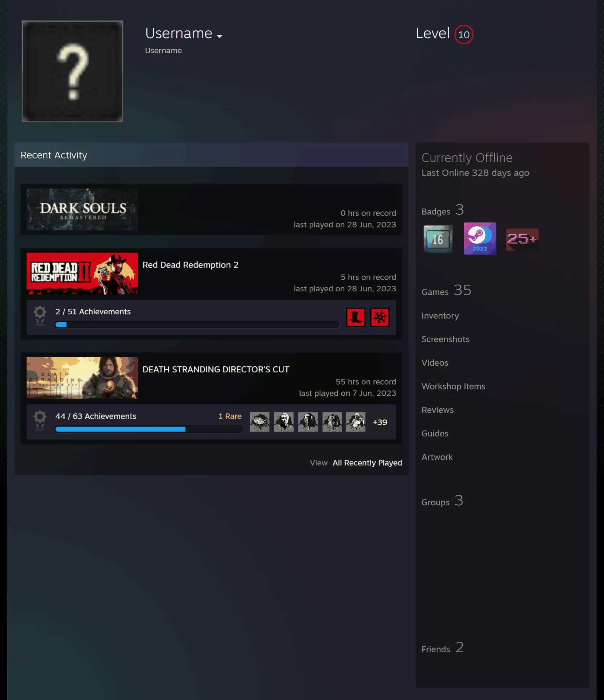Open Screenshots page

point(446,339)
